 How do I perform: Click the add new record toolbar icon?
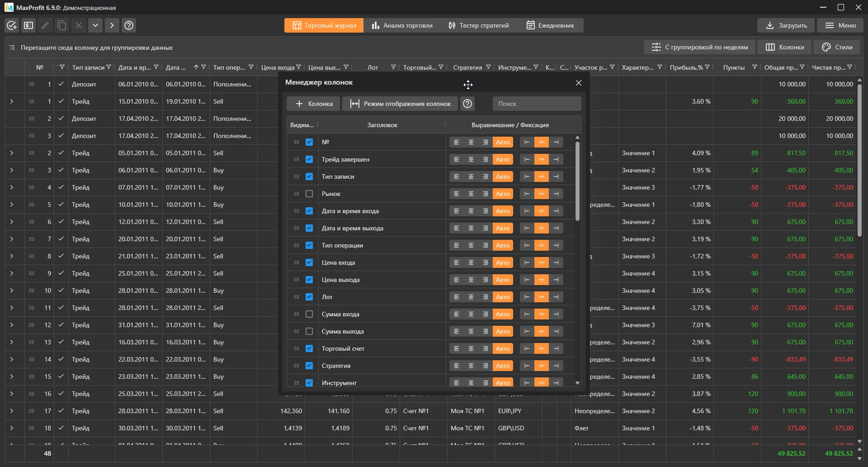click(12, 25)
